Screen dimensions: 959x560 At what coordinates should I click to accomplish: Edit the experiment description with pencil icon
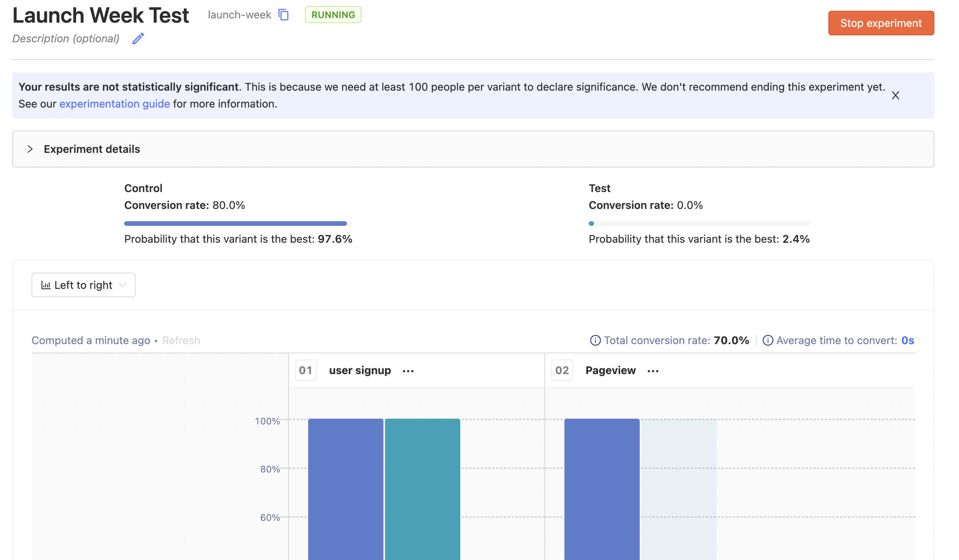[138, 38]
